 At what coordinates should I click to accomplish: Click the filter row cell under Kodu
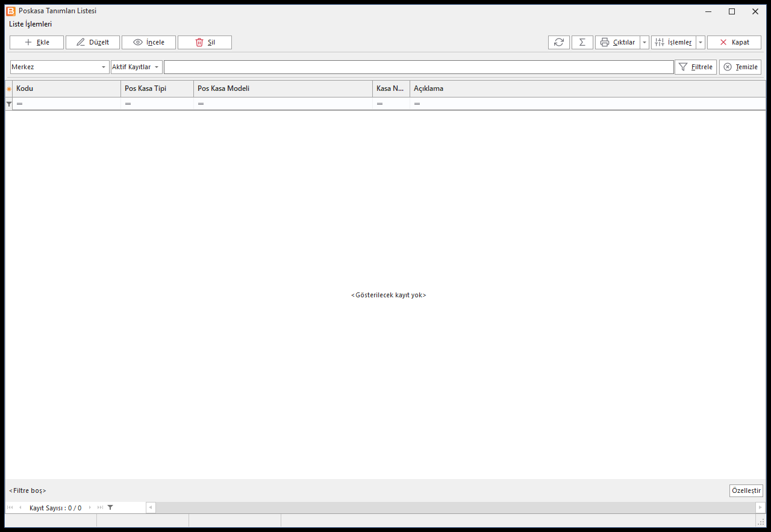[67, 104]
